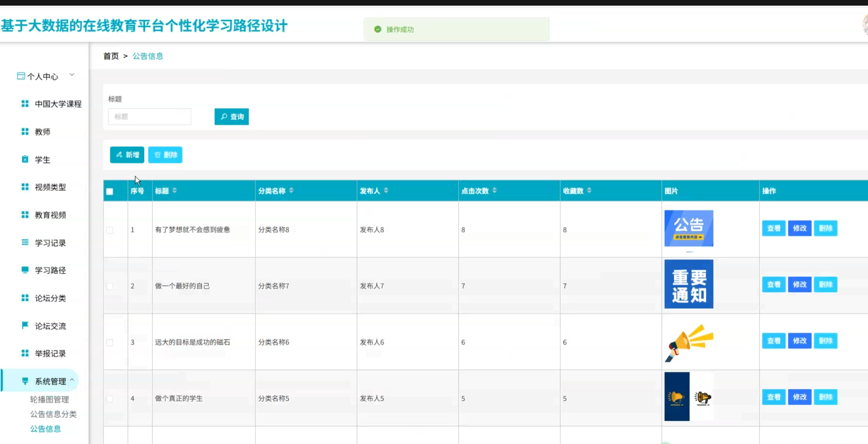Click the 首页 breadcrumb link
The width and height of the screenshot is (868, 444).
click(111, 56)
